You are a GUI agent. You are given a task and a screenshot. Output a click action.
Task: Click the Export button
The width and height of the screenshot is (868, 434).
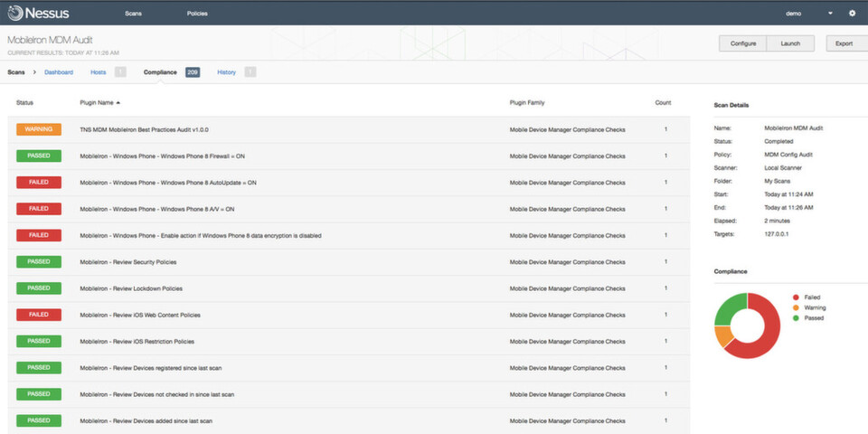tap(847, 43)
